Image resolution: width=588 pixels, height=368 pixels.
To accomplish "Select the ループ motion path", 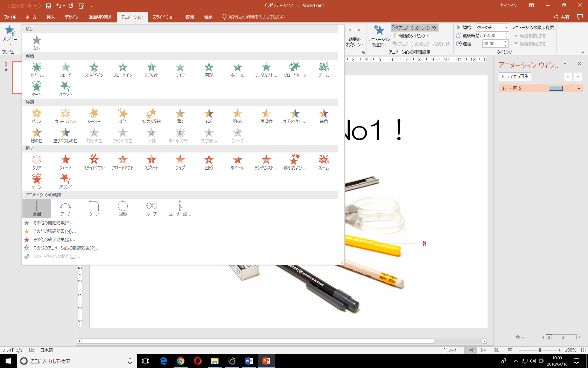I will tap(151, 208).
